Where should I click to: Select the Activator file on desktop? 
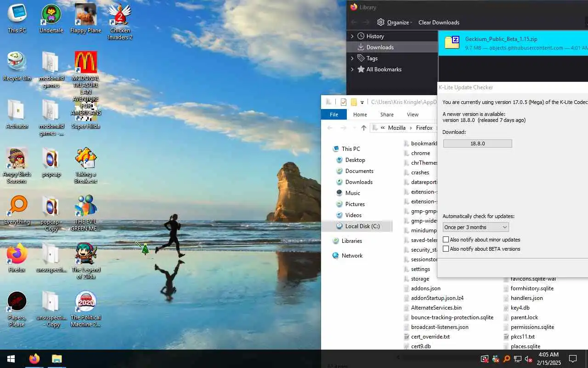pyautogui.click(x=17, y=114)
